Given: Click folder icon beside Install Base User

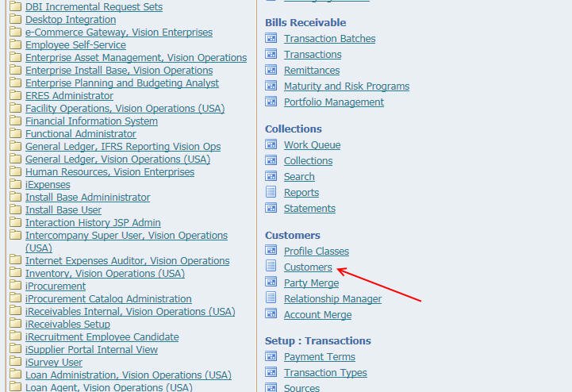Looking at the screenshot, I should coord(15,209).
